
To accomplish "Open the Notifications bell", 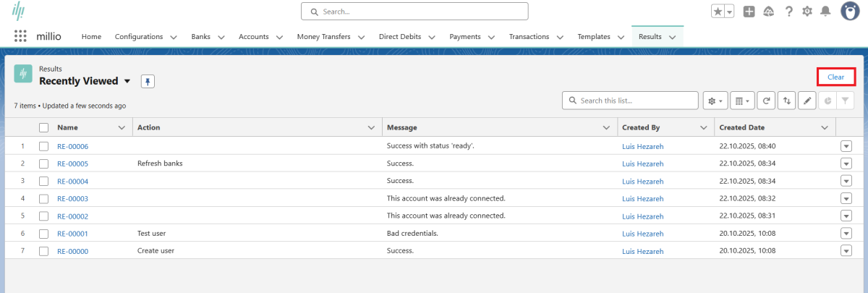I will tap(825, 12).
